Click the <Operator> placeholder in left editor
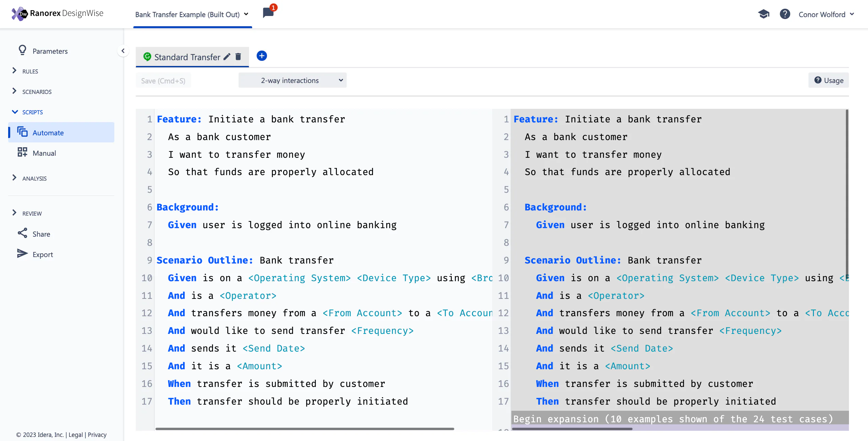868x441 pixels. (x=248, y=295)
